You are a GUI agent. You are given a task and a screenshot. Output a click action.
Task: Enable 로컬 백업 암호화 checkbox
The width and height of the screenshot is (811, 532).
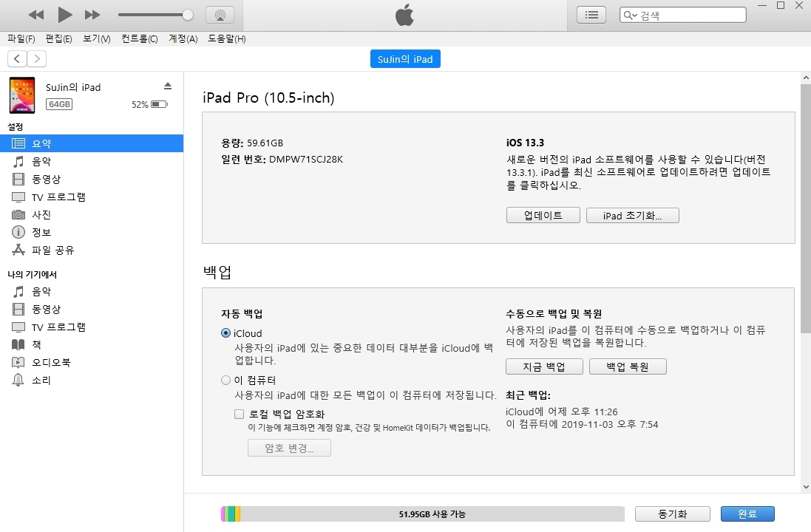click(239, 414)
